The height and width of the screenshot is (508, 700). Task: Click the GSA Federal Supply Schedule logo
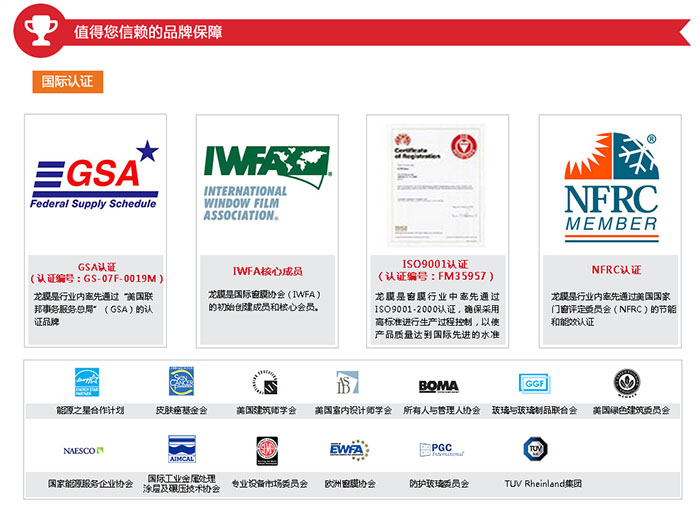tap(95, 175)
